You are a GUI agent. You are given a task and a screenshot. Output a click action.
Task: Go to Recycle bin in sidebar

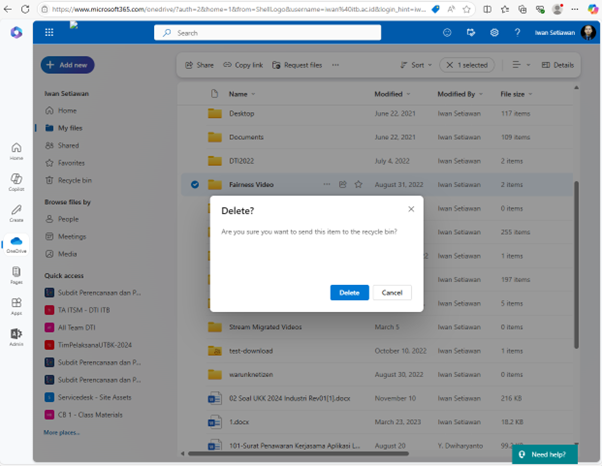[x=75, y=180]
